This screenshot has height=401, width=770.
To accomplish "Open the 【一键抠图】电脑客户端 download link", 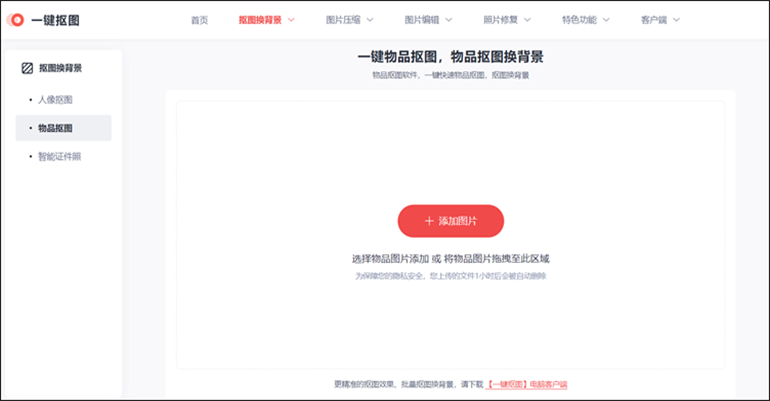I will click(526, 384).
